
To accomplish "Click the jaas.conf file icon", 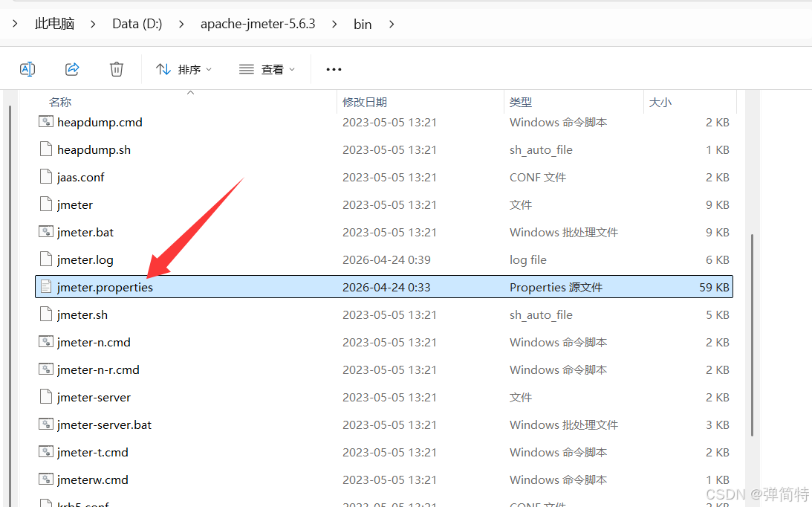I will pyautogui.click(x=46, y=177).
